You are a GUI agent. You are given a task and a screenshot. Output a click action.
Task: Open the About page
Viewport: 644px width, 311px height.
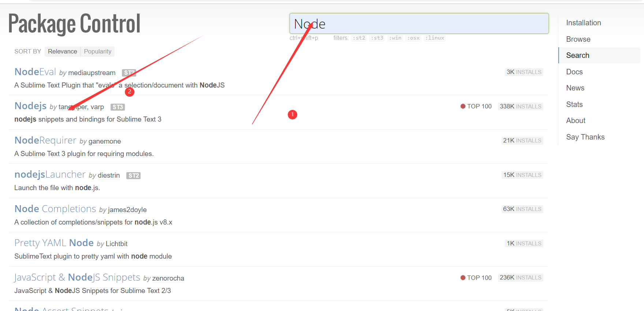click(576, 121)
